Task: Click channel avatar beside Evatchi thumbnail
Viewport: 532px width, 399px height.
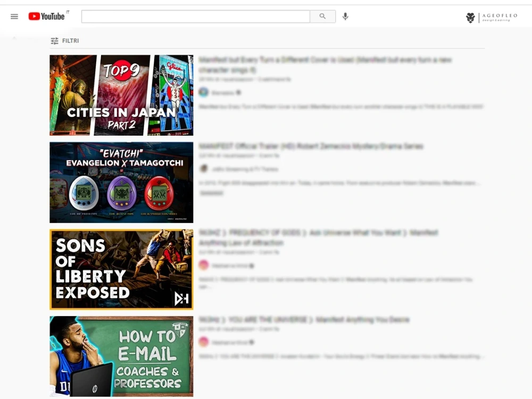Action: click(x=204, y=168)
